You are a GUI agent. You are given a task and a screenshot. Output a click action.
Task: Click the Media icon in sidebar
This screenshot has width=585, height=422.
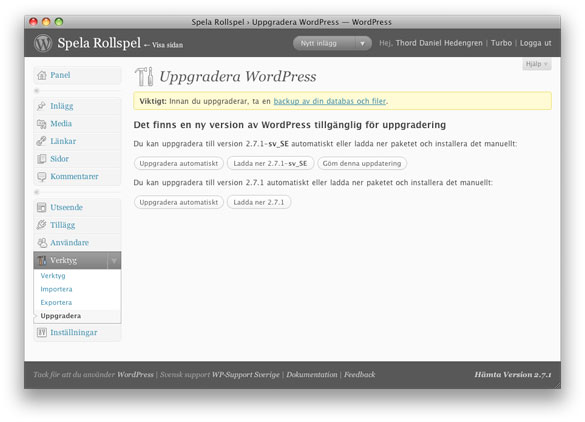coord(41,124)
